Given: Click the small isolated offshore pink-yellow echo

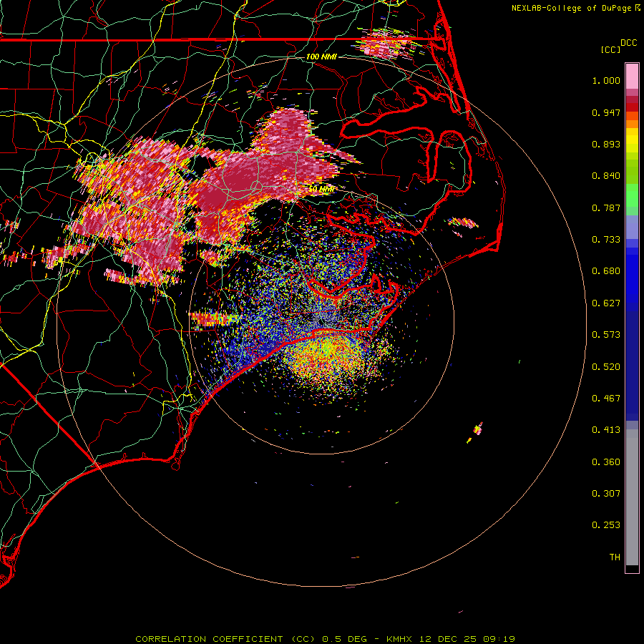Looking at the screenshot, I should [477, 429].
